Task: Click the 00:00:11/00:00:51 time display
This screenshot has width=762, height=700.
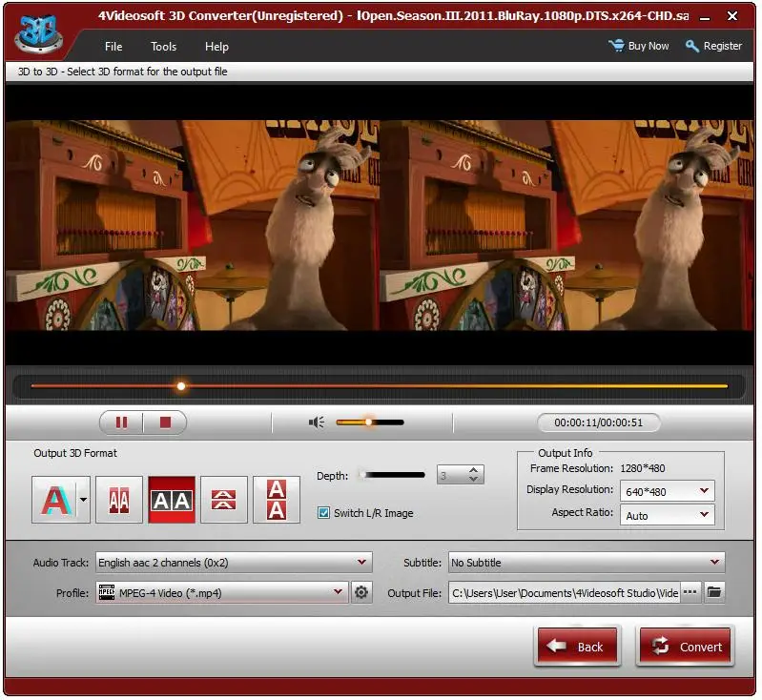Action: coord(598,422)
